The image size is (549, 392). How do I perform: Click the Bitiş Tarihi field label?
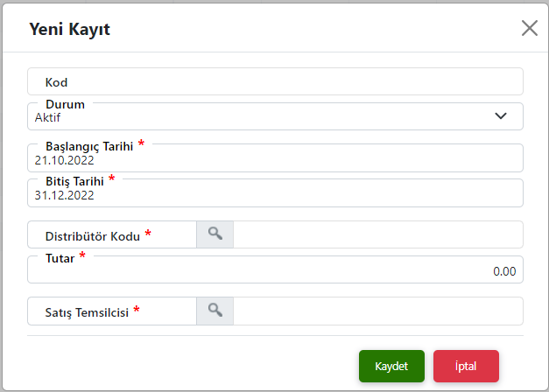pyautogui.click(x=74, y=181)
